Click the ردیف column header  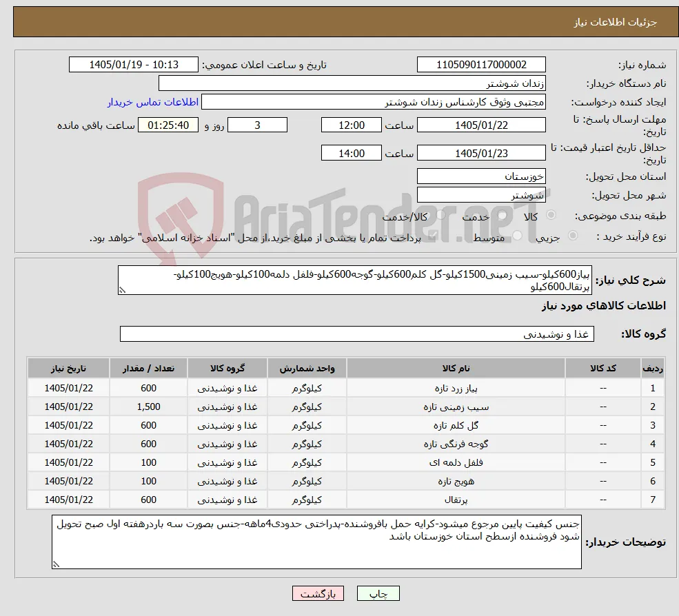[x=653, y=369]
